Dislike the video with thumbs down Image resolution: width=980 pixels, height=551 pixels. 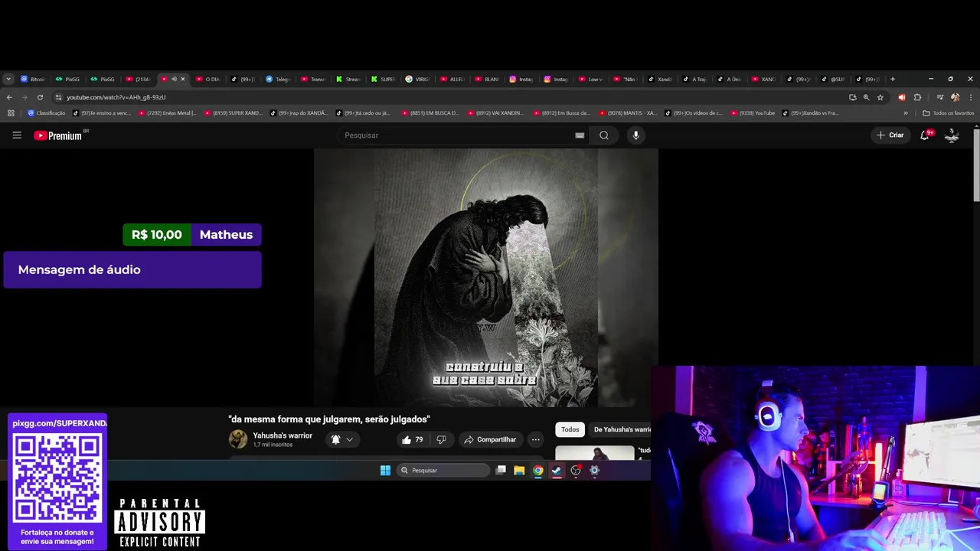pyautogui.click(x=441, y=440)
